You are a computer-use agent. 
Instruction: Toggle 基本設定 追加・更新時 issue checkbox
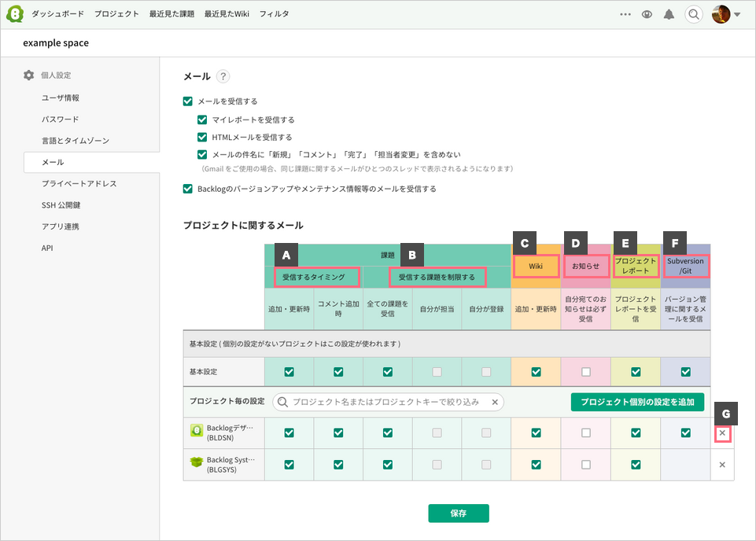pyautogui.click(x=289, y=372)
